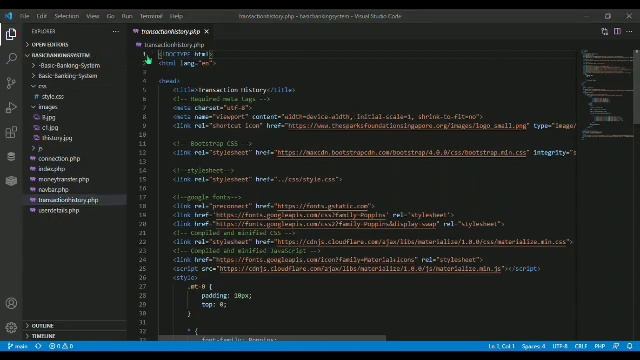Expand the Basic-Banking-System folder
This screenshot has height=360, width=640.
(74, 76)
